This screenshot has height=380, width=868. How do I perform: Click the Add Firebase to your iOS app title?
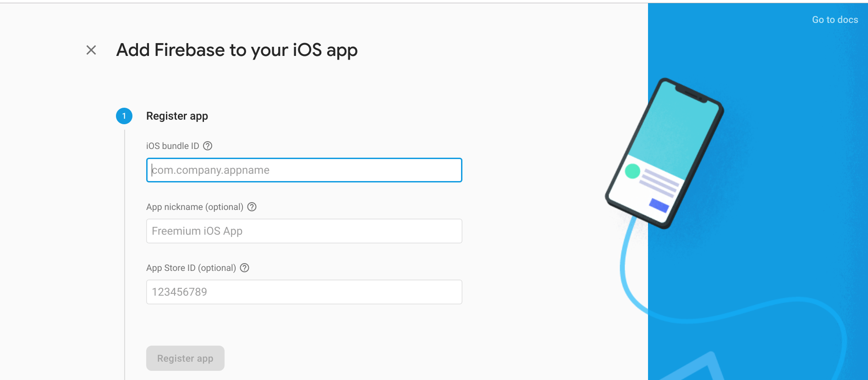point(237,50)
